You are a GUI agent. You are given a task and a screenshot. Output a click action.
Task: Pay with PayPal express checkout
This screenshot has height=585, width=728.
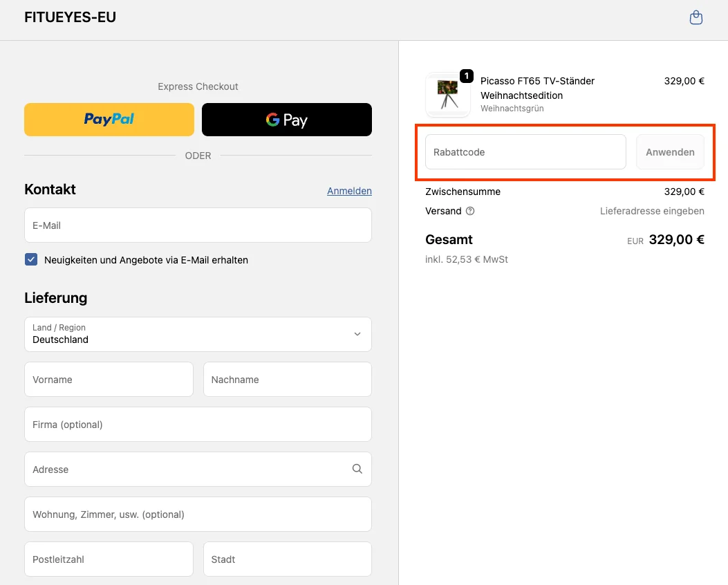109,120
